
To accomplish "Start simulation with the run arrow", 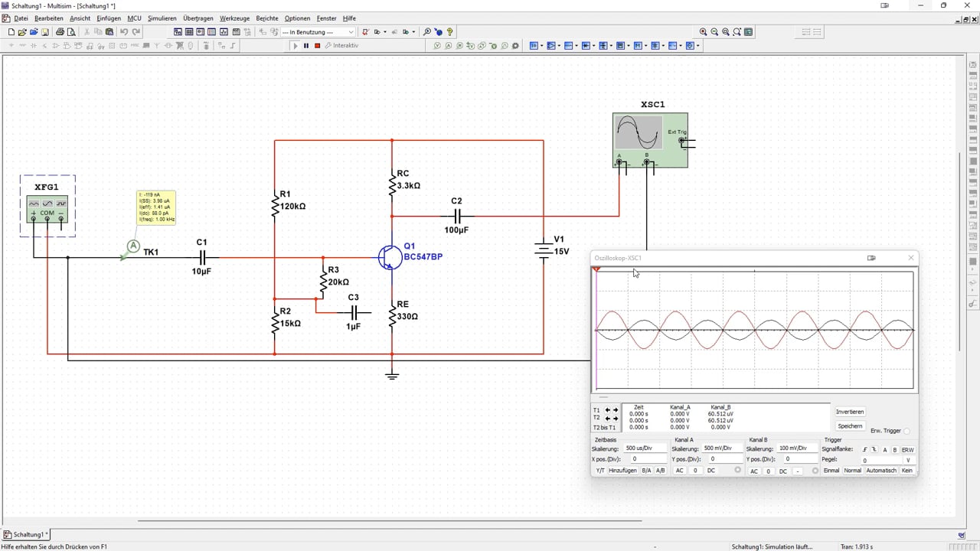I will pos(296,46).
